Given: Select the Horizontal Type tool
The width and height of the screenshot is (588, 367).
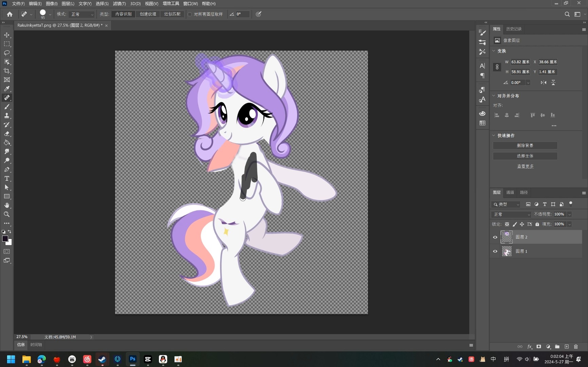Looking at the screenshot, I should click(x=7, y=178).
